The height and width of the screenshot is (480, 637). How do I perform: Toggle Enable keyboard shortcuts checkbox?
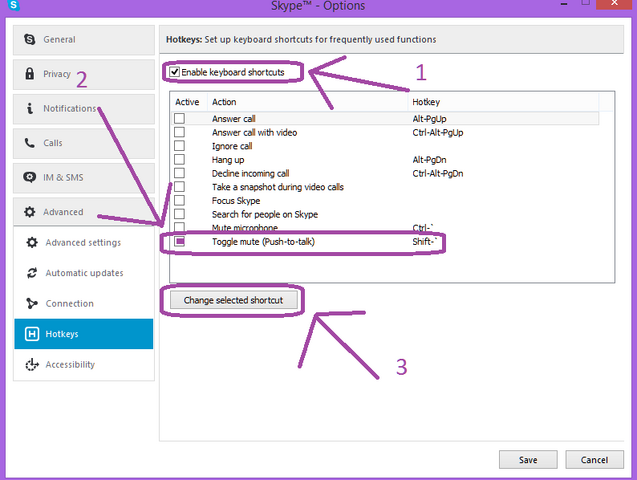(174, 72)
